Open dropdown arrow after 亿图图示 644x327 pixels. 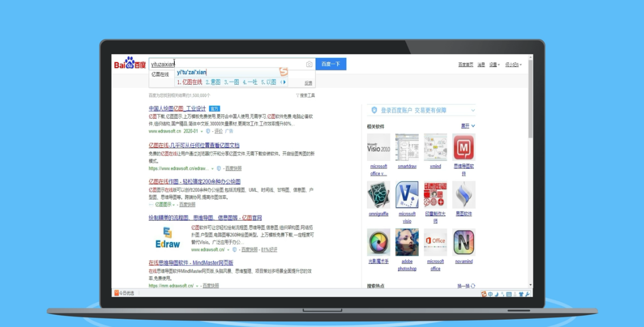point(174,205)
